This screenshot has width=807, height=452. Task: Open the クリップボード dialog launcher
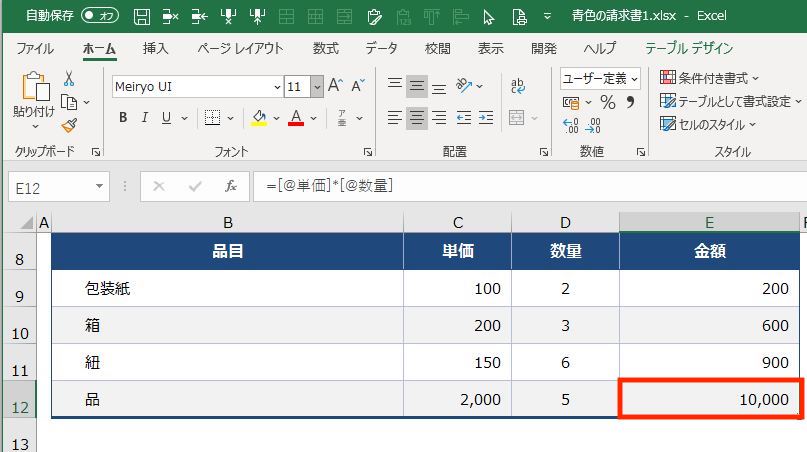96,152
